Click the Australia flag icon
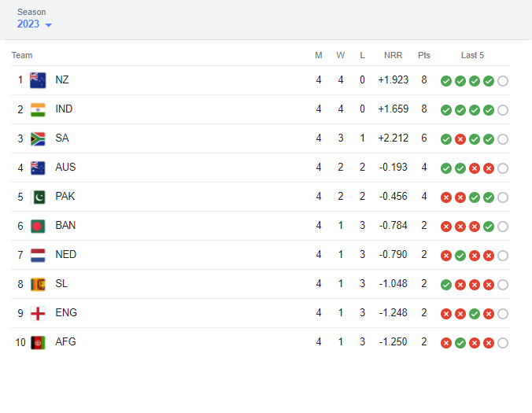The width and height of the screenshot is (532, 413). point(38,168)
